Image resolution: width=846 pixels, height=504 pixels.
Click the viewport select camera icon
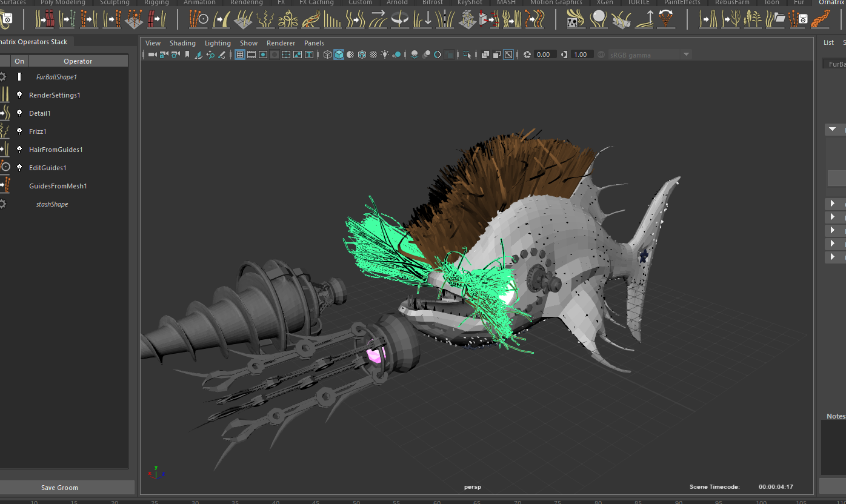point(152,55)
